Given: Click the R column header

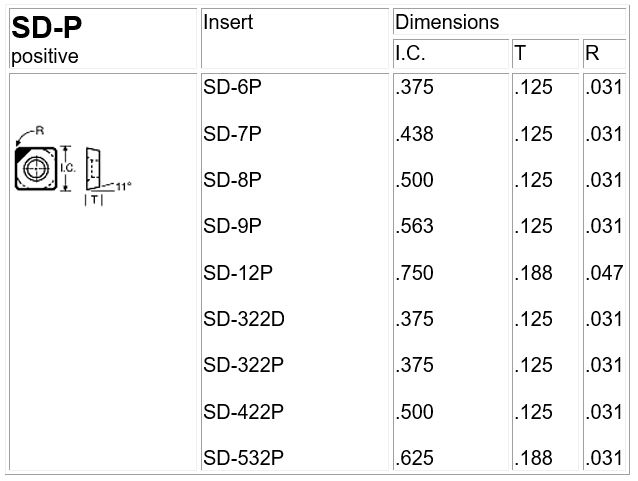Looking at the screenshot, I should 592,52.
